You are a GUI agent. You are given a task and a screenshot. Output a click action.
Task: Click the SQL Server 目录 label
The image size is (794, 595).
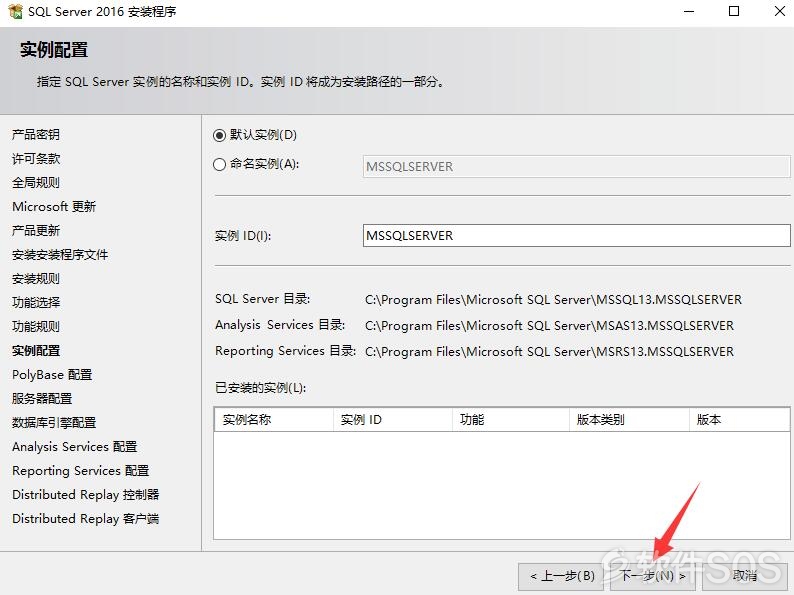point(262,299)
